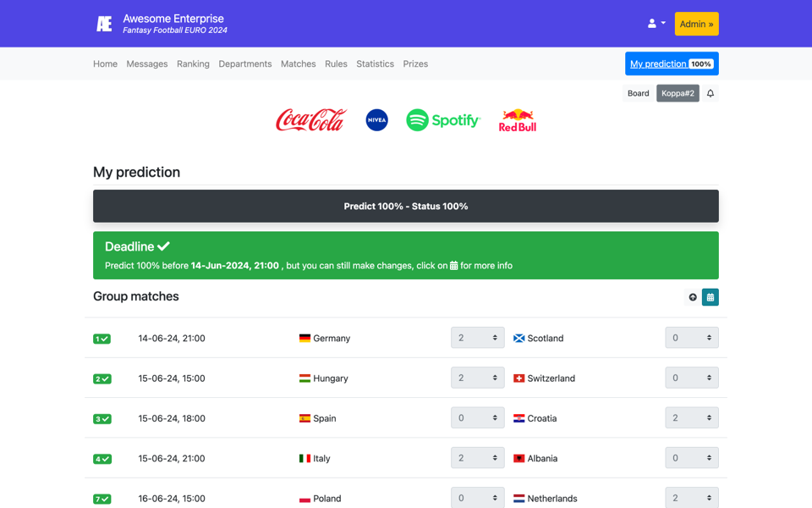This screenshot has height=508, width=812.
Task: Open the Statistics menu item
Action: click(x=375, y=63)
